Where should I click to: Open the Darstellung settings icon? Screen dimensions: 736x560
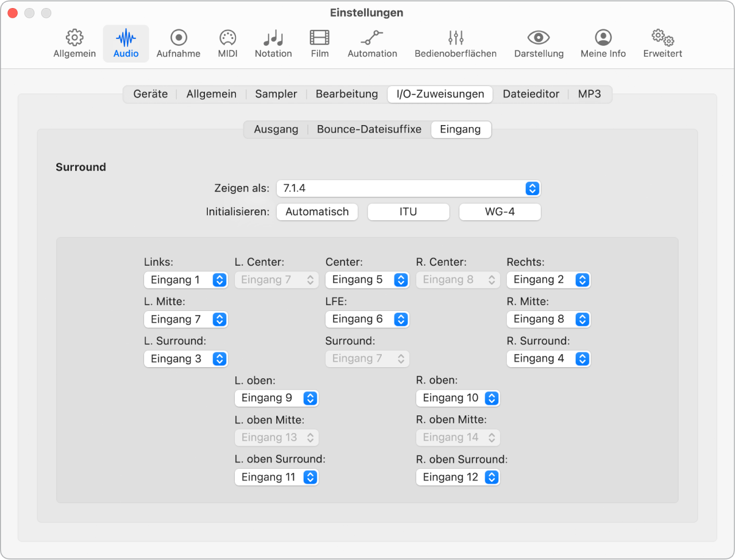538,43
